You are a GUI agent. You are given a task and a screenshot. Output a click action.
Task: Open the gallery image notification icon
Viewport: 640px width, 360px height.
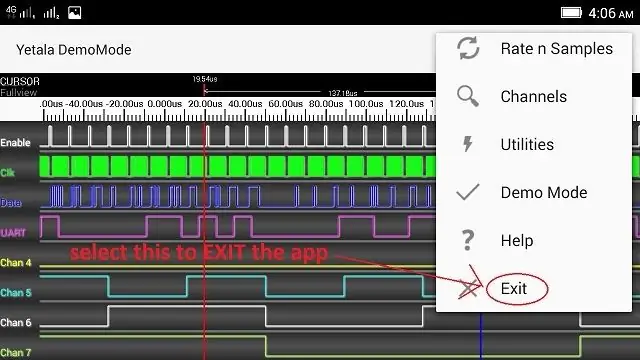click(x=74, y=13)
